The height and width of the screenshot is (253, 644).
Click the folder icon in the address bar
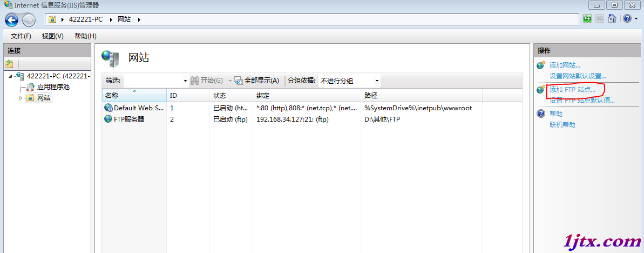click(x=52, y=19)
